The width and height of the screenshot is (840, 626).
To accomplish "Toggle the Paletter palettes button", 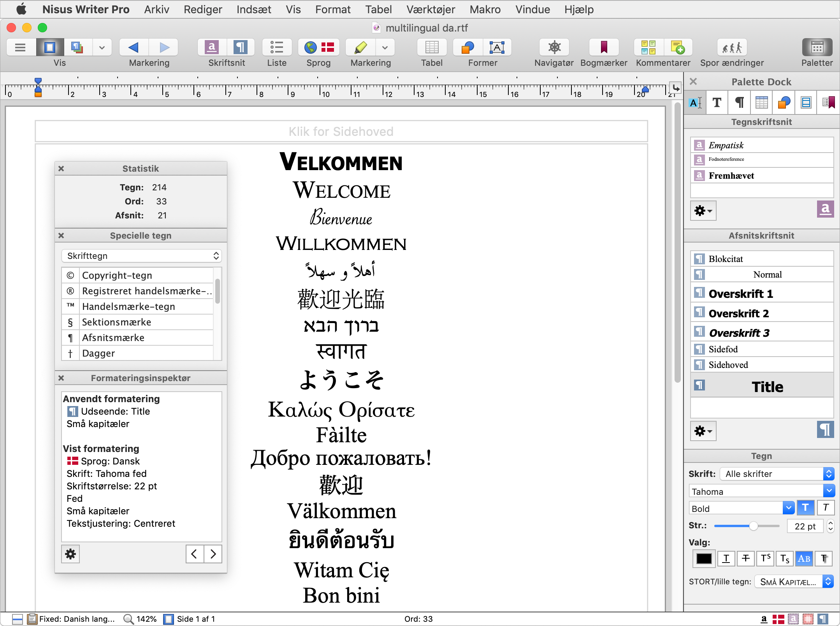I will coord(817,47).
